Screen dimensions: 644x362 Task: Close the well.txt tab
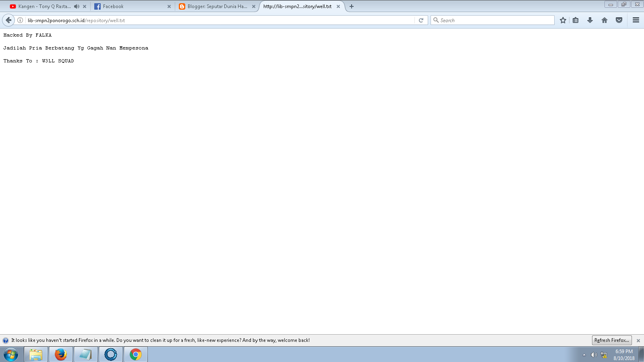click(x=338, y=6)
